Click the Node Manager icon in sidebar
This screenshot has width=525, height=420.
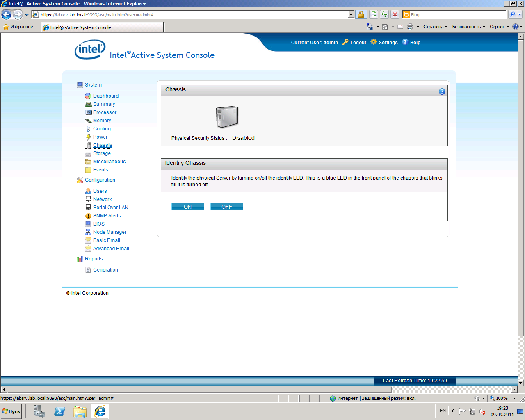coord(88,232)
